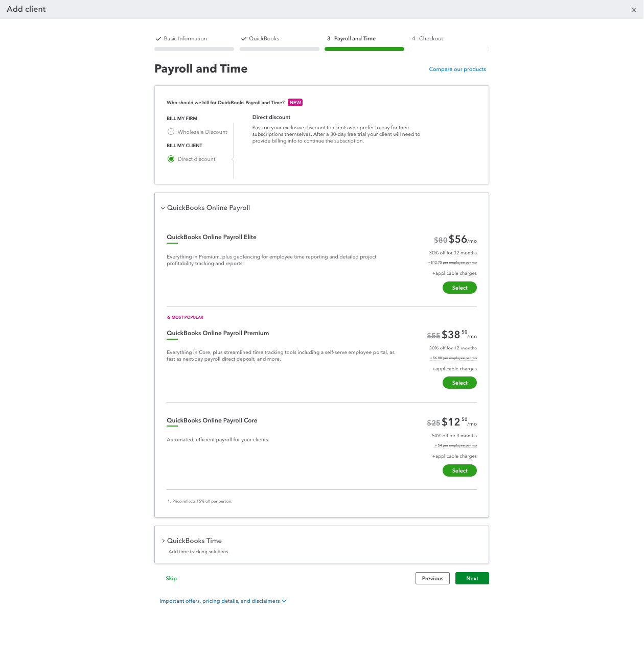
Task: Select the QuickBooks Online Payroll Core plan
Action: 459,470
